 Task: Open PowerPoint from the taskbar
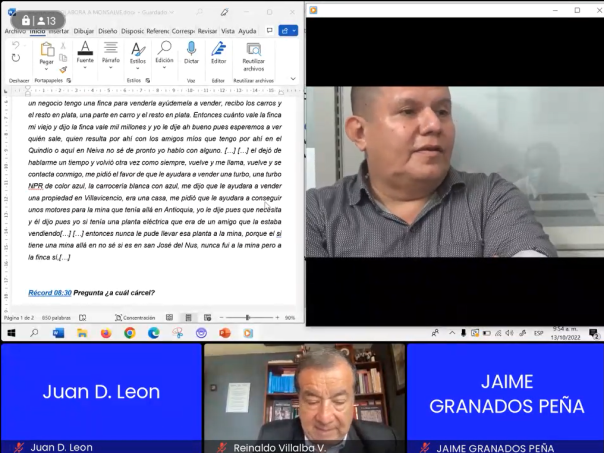pyautogui.click(x=225, y=333)
